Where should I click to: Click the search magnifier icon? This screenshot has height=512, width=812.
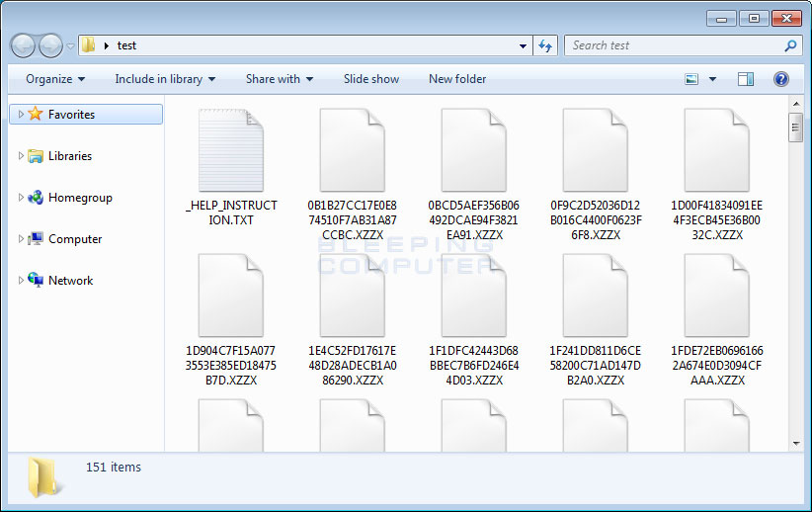[790, 45]
